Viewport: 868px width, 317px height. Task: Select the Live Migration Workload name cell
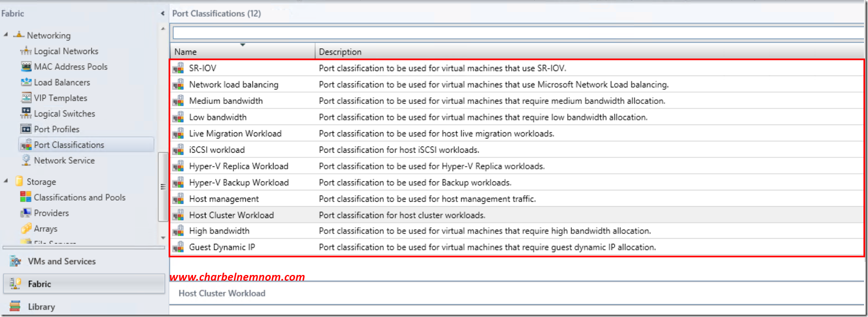235,134
